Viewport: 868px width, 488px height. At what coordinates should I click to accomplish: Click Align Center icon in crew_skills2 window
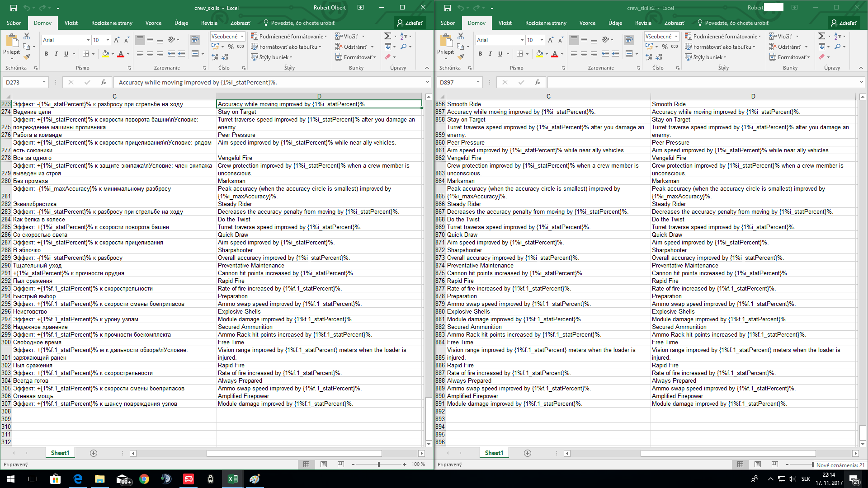[x=584, y=54]
